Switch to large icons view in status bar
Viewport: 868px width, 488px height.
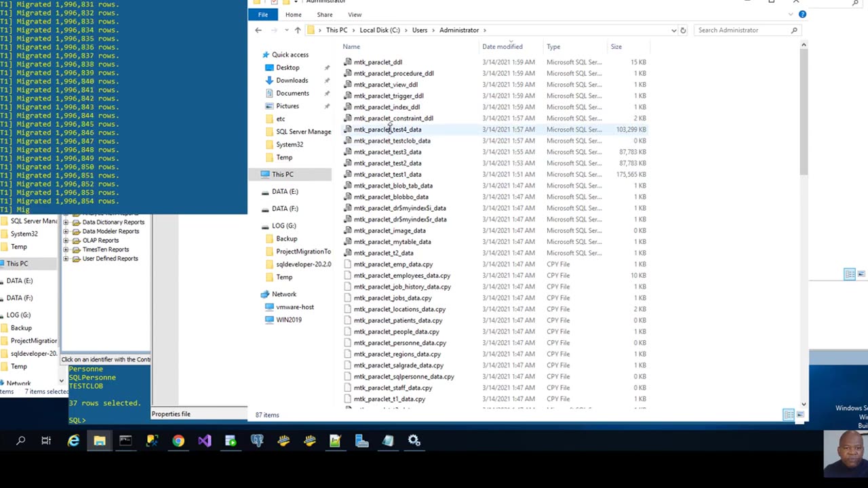click(800, 415)
